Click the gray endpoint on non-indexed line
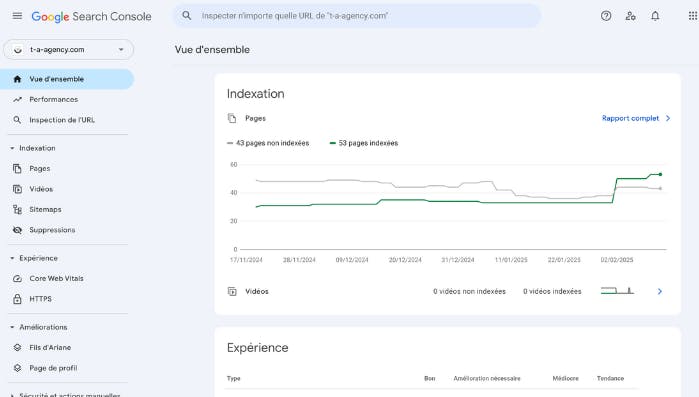This screenshot has height=397, width=699. (x=660, y=188)
